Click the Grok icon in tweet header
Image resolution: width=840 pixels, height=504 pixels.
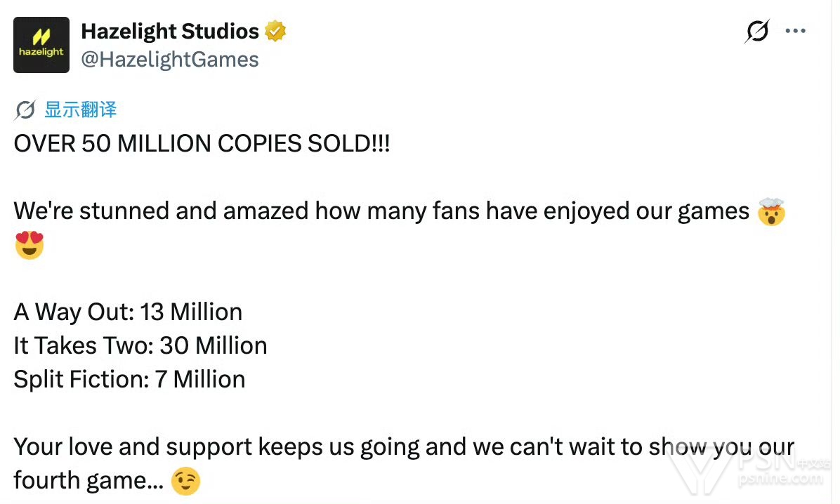(x=756, y=32)
